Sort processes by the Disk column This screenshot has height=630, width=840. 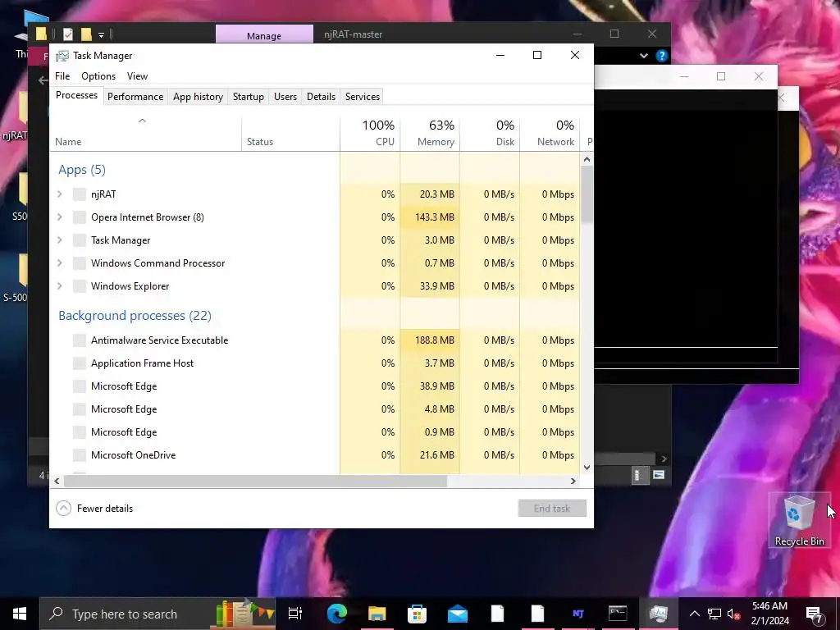tap(491, 133)
